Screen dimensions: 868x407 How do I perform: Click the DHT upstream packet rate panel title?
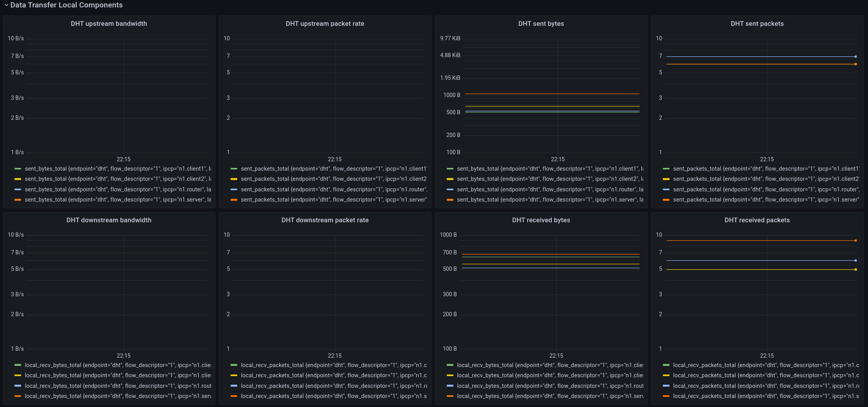[325, 23]
